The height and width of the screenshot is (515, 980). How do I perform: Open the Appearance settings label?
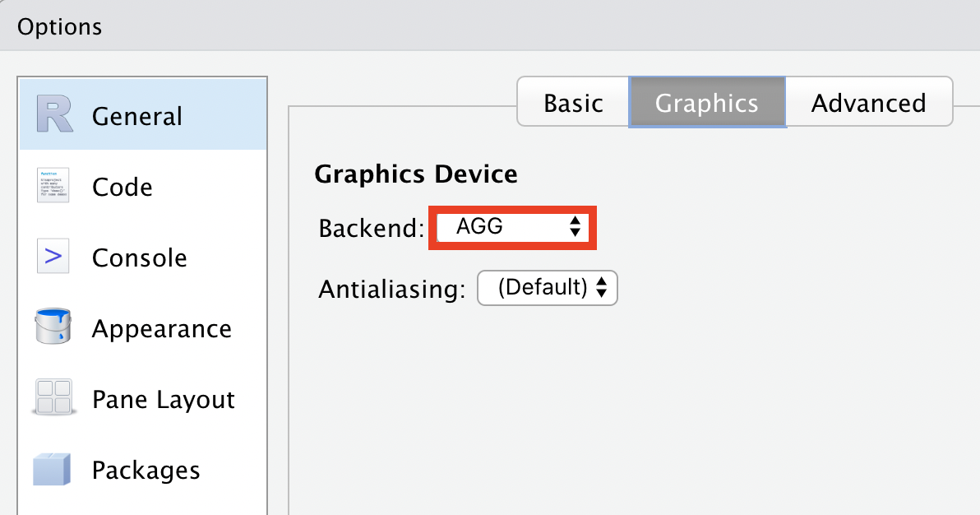(x=162, y=328)
